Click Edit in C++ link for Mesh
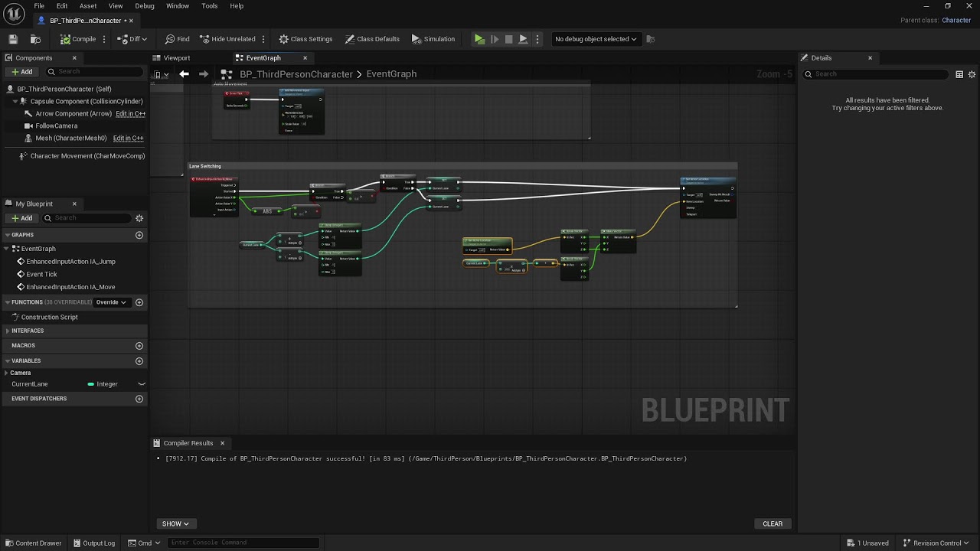The height and width of the screenshot is (551, 980). [x=128, y=139]
